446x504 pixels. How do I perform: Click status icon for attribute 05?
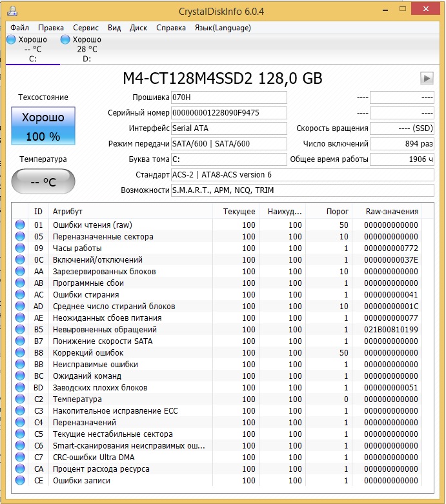[20, 236]
